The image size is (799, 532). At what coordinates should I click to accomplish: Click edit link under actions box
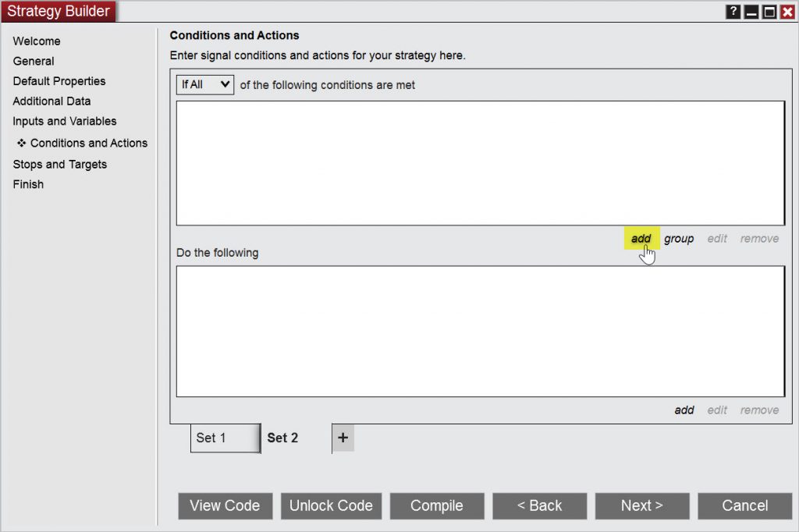click(717, 410)
